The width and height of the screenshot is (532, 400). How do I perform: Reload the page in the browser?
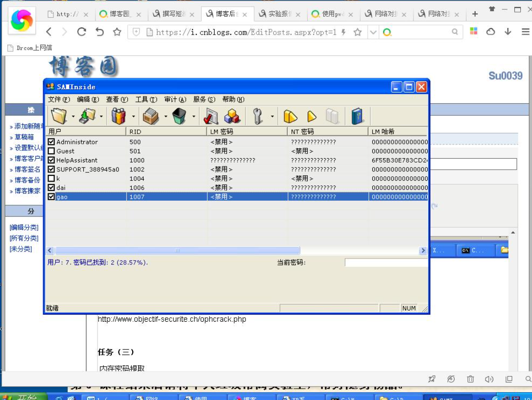pyautogui.click(x=81, y=32)
